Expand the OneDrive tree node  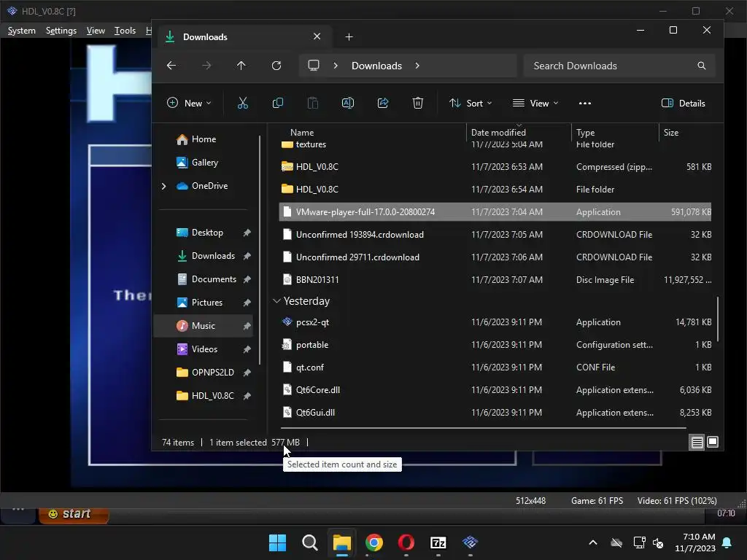click(163, 186)
